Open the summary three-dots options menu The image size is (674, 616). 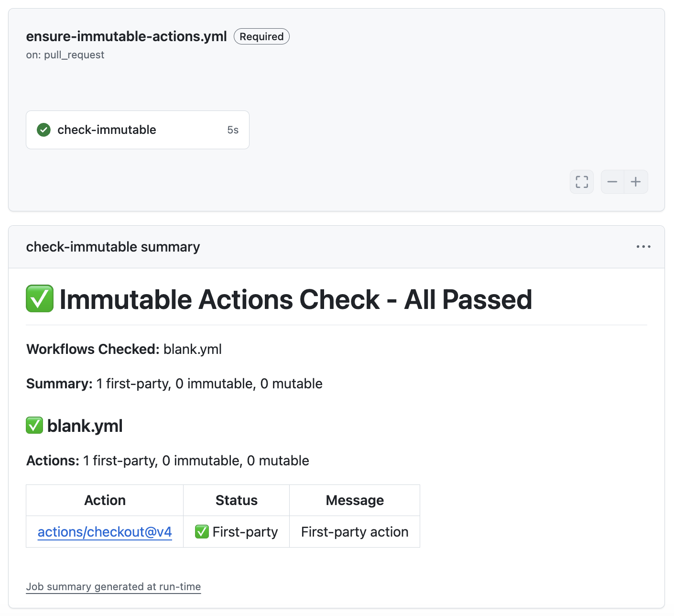coord(643,247)
